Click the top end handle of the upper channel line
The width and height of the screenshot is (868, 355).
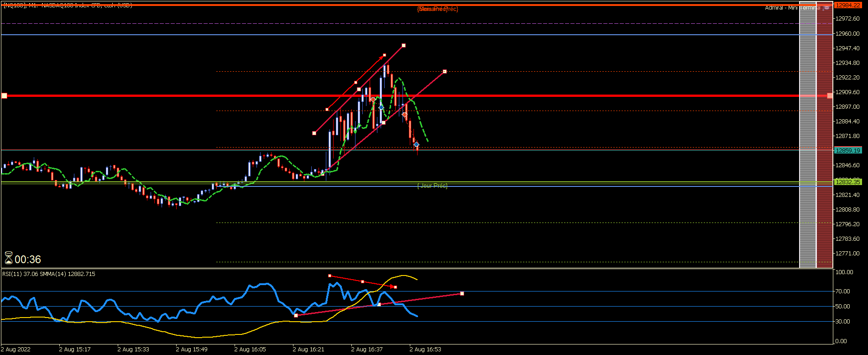[403, 46]
